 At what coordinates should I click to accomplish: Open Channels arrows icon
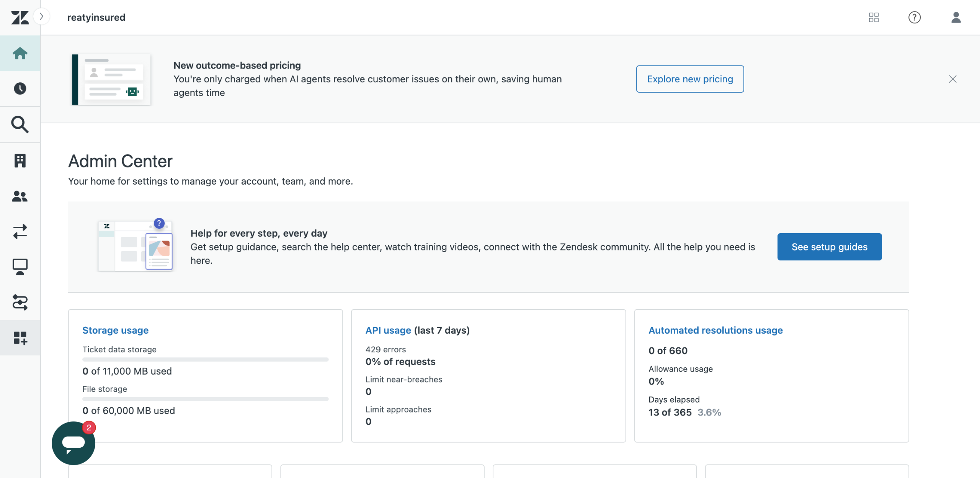pyautogui.click(x=20, y=231)
